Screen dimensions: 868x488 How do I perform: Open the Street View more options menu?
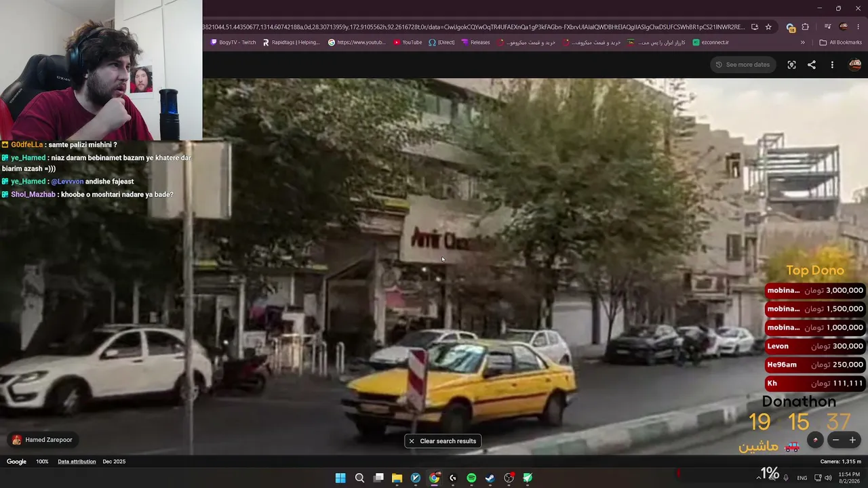pos(832,64)
